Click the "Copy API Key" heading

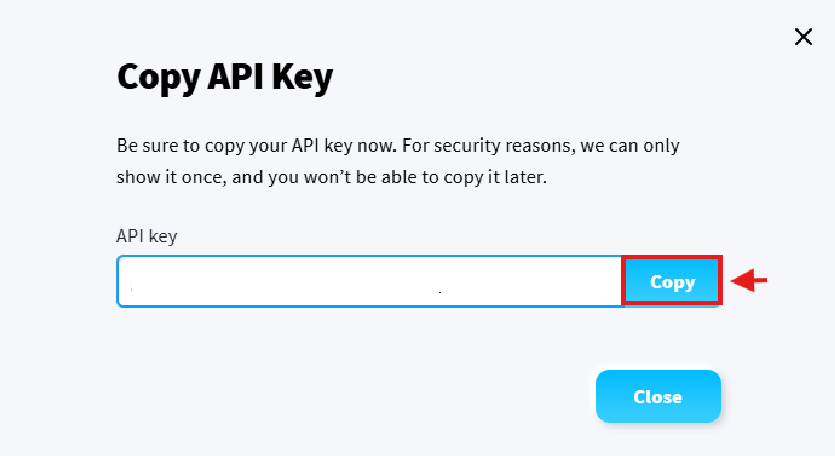tap(225, 78)
